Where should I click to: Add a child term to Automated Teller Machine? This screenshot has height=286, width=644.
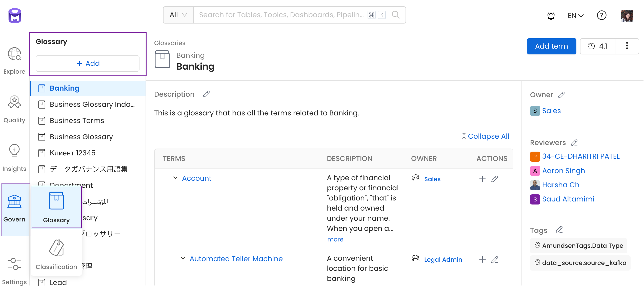pyautogui.click(x=482, y=259)
